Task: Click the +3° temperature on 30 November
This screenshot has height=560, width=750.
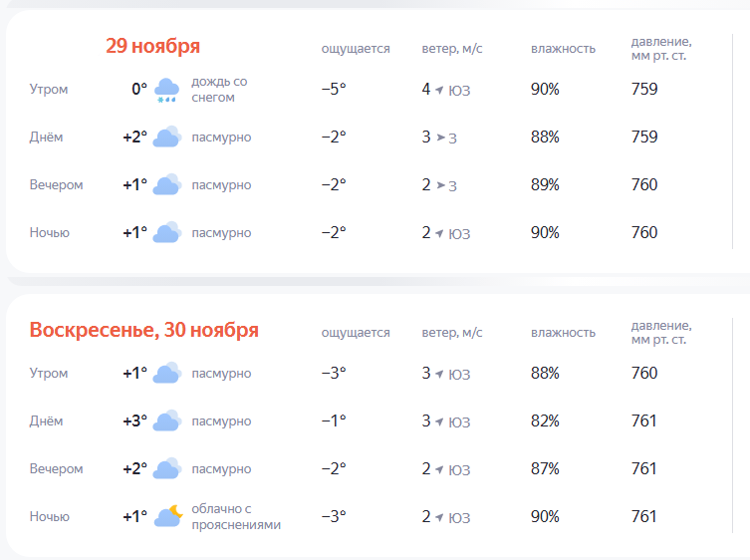Action: point(134,421)
